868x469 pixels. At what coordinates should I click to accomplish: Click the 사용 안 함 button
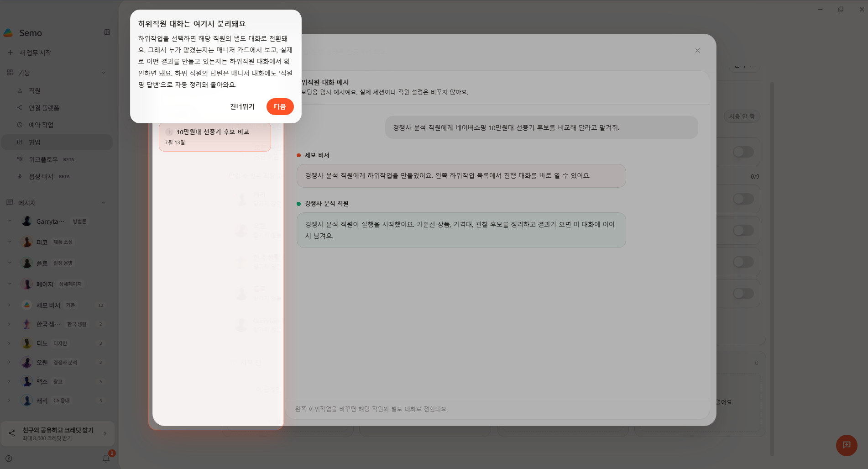(x=742, y=116)
